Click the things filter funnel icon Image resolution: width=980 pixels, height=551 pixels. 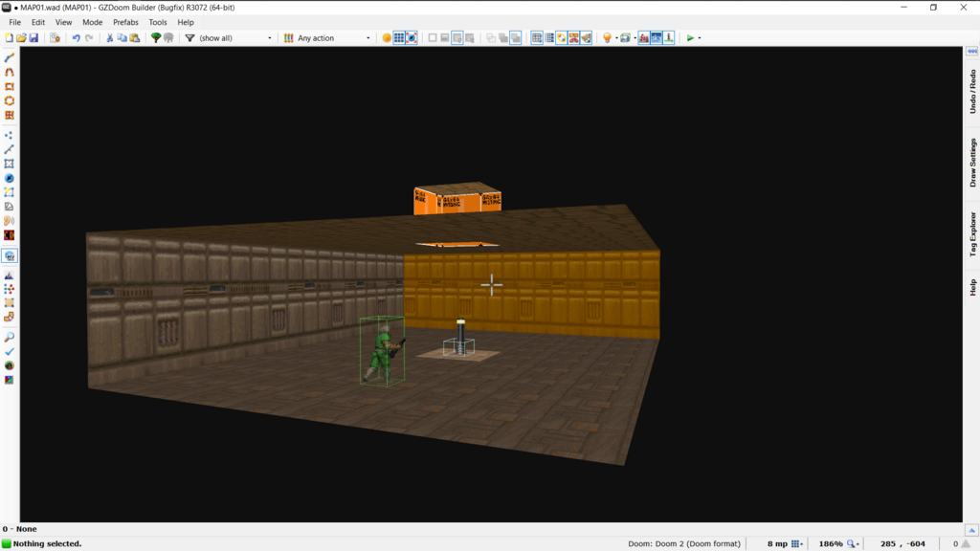(x=190, y=38)
